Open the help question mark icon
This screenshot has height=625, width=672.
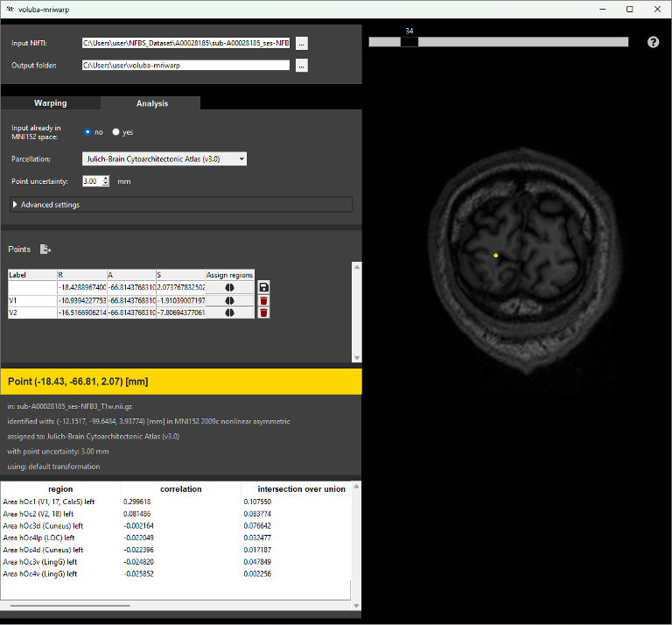tap(653, 42)
